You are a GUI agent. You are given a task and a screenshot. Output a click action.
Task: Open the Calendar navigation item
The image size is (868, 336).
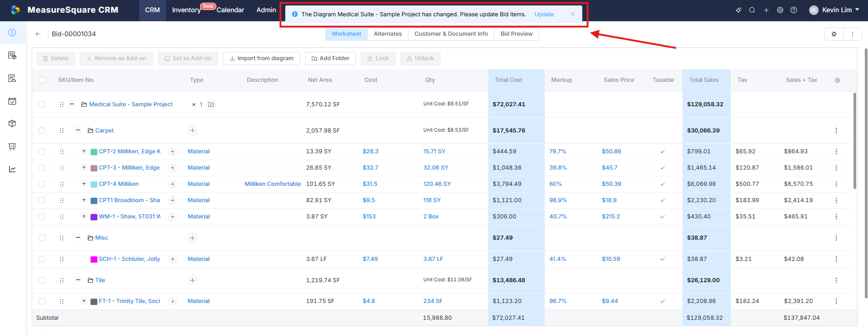[230, 10]
